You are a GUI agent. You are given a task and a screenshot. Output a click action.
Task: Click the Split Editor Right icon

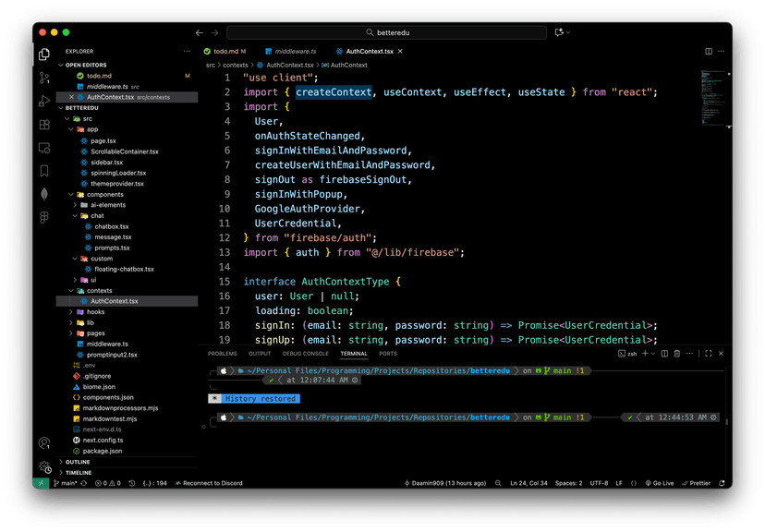(x=709, y=52)
